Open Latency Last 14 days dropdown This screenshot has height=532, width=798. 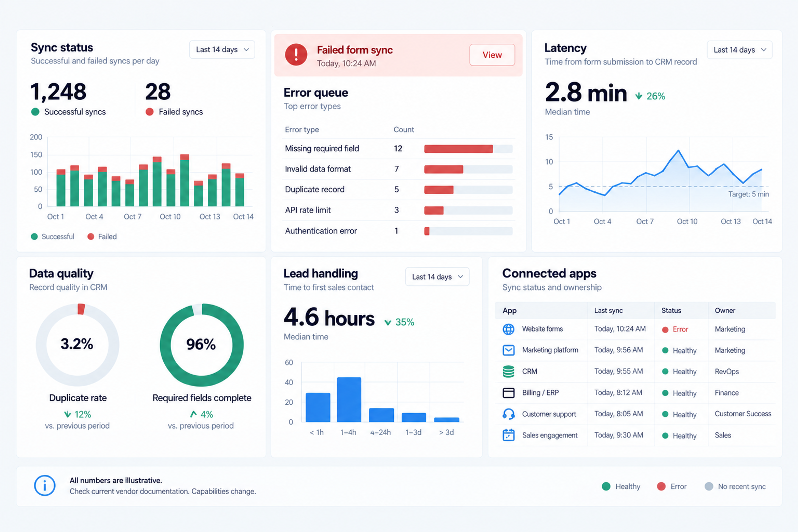[x=739, y=50]
